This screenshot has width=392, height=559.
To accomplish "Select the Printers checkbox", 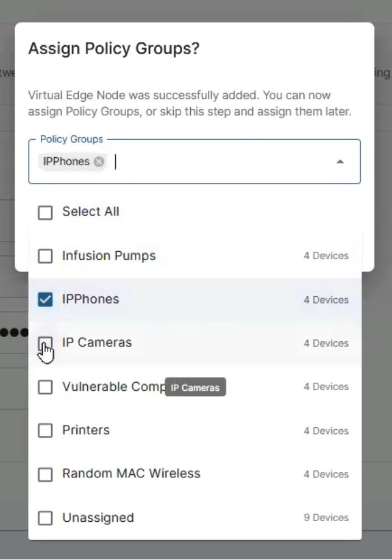I will [45, 430].
